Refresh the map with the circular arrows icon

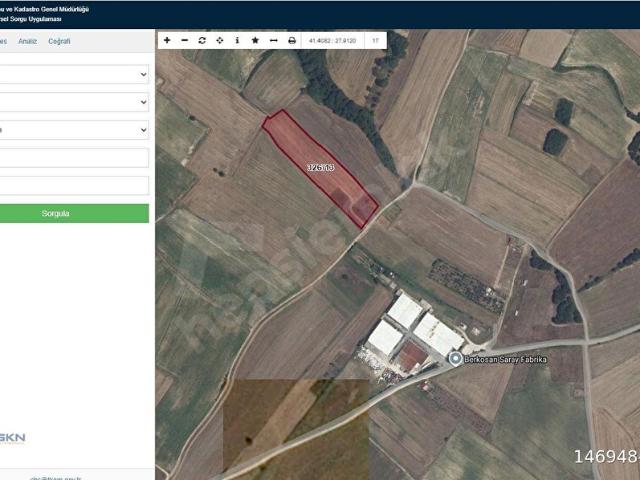[202, 40]
